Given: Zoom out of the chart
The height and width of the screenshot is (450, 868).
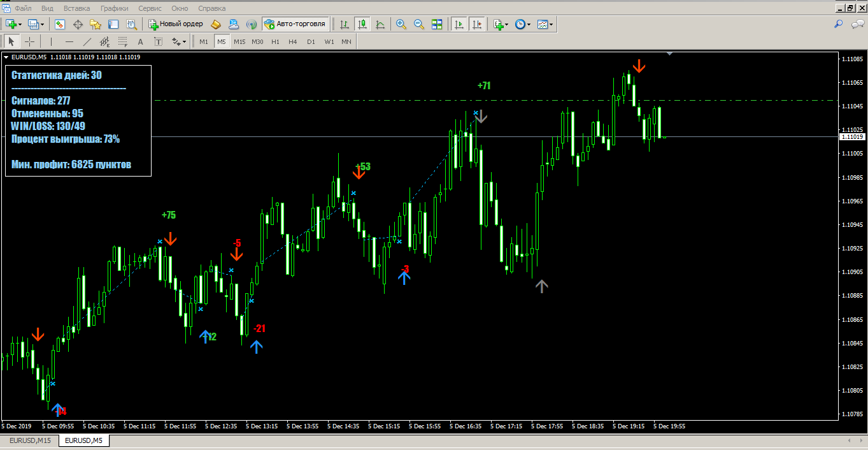Looking at the screenshot, I should click(419, 24).
